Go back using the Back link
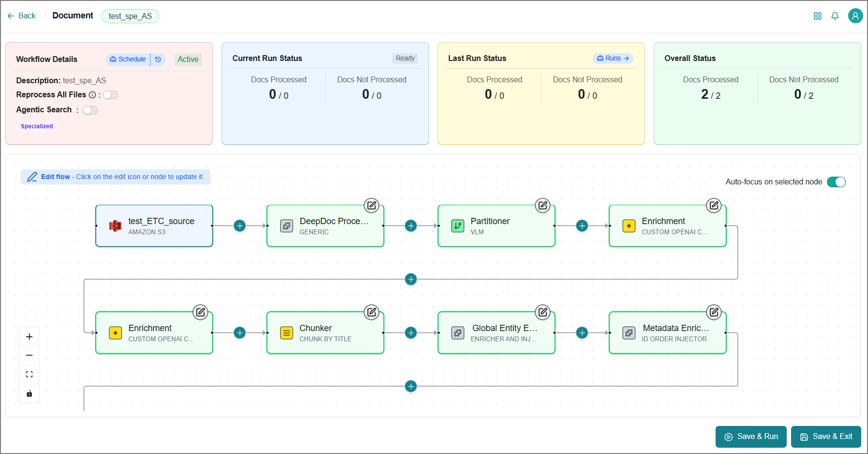 (22, 16)
